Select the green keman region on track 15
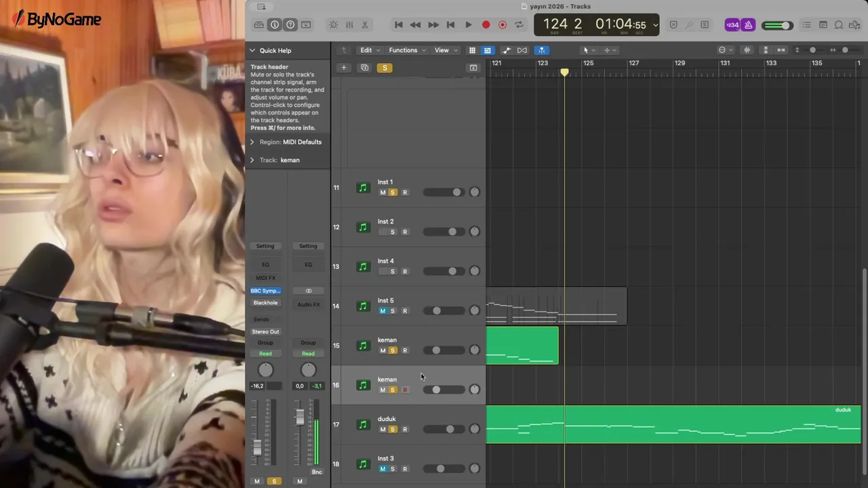This screenshot has width=868, height=488. (522, 346)
